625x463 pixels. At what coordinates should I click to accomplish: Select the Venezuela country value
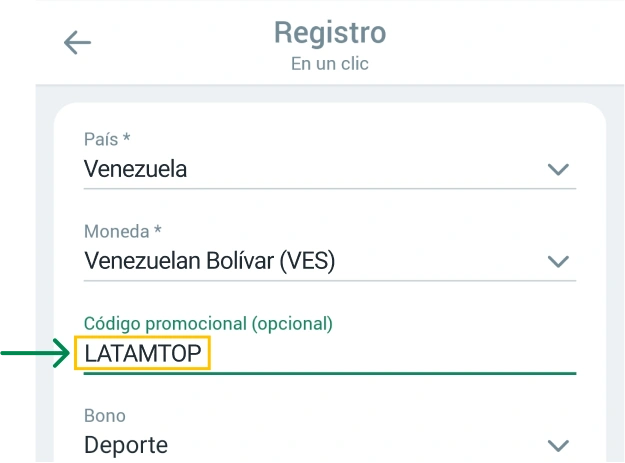coord(135,169)
